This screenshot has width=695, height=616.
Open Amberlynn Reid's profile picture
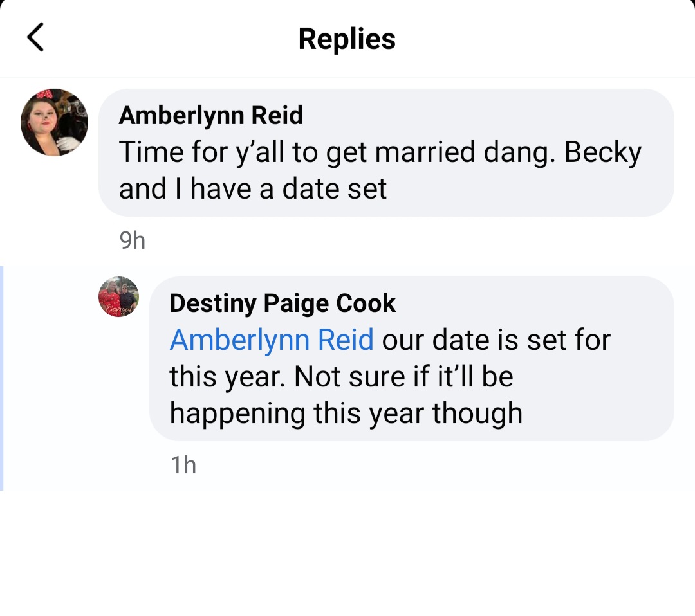tap(54, 122)
